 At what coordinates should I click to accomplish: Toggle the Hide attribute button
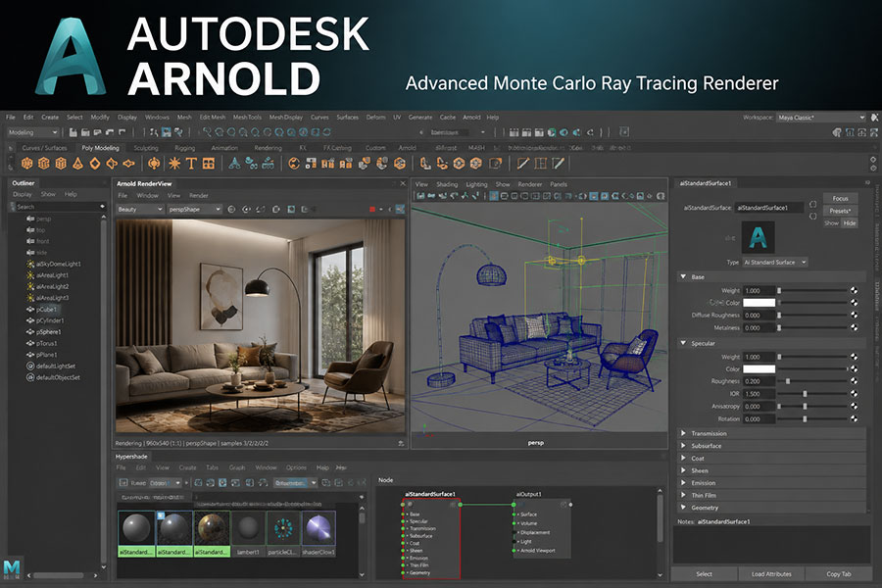tap(850, 223)
